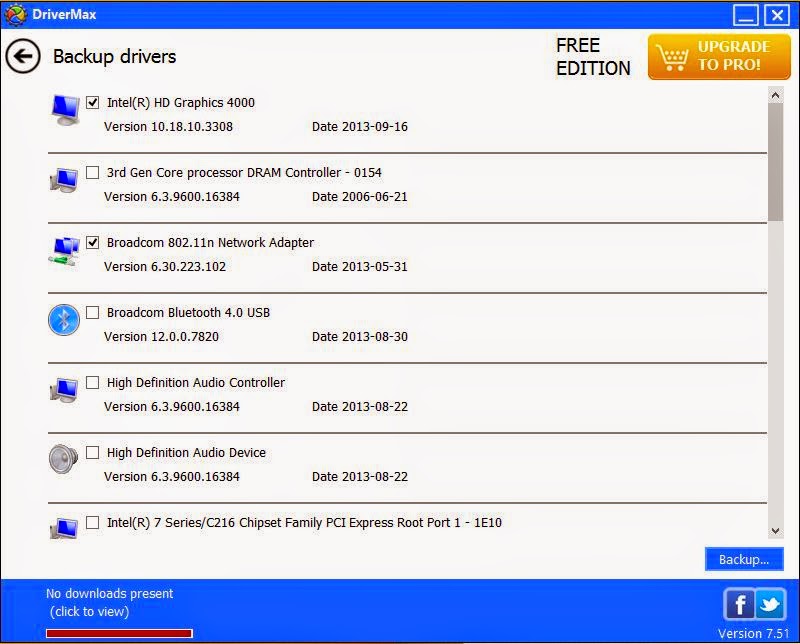Click Version 12.0.0.7820 text
This screenshot has height=644, width=800.
tap(161, 337)
